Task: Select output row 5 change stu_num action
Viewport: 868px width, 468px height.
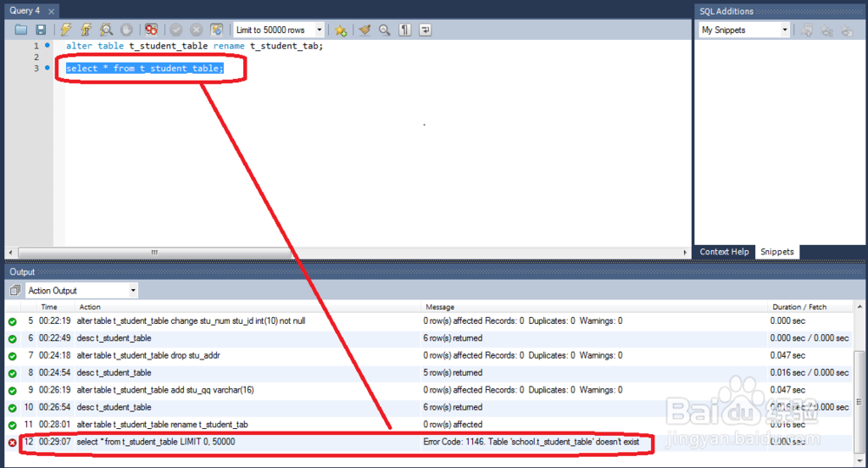Action: tap(429, 320)
